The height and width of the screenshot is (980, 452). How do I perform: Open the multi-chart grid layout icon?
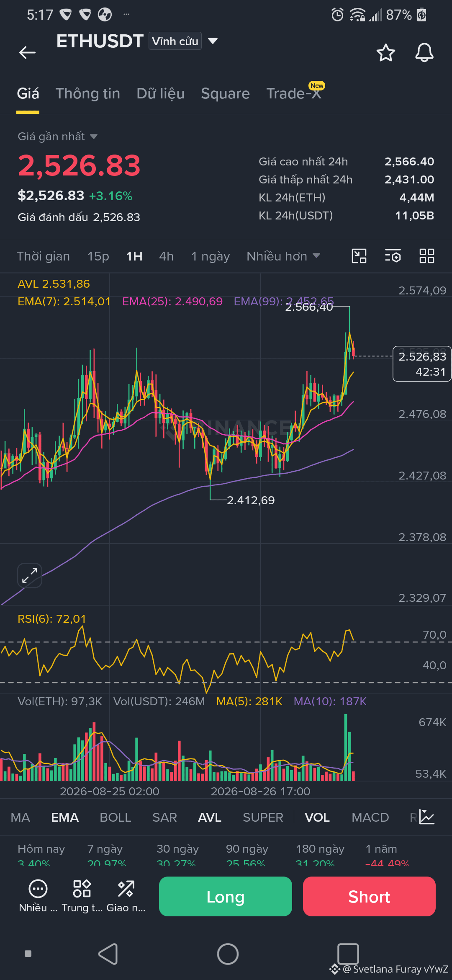427,256
